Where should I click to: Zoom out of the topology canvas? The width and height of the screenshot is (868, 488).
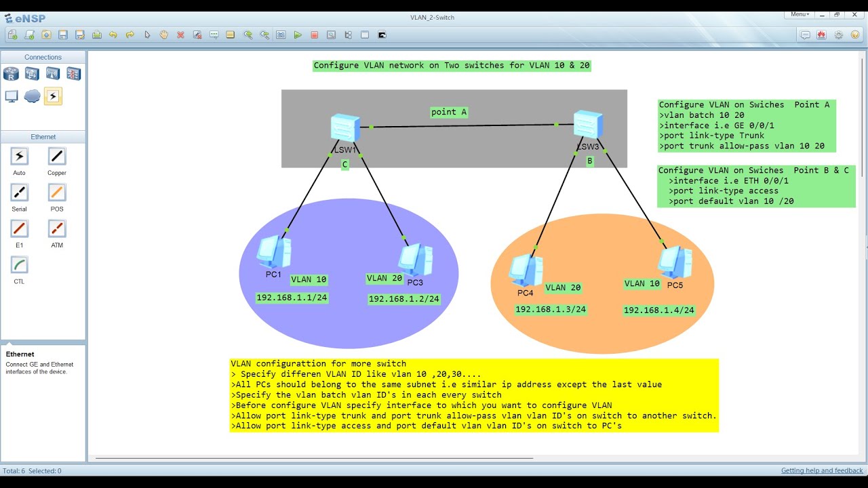264,35
